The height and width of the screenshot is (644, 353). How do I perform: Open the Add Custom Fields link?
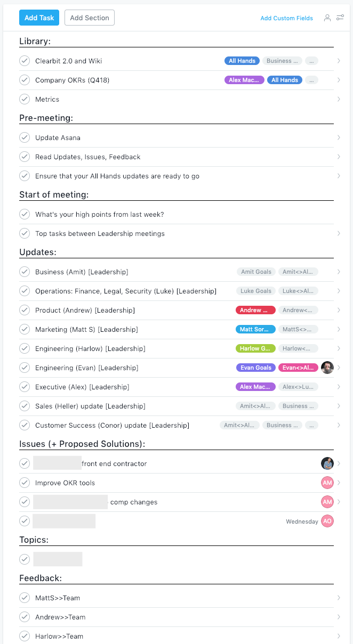[x=286, y=18]
